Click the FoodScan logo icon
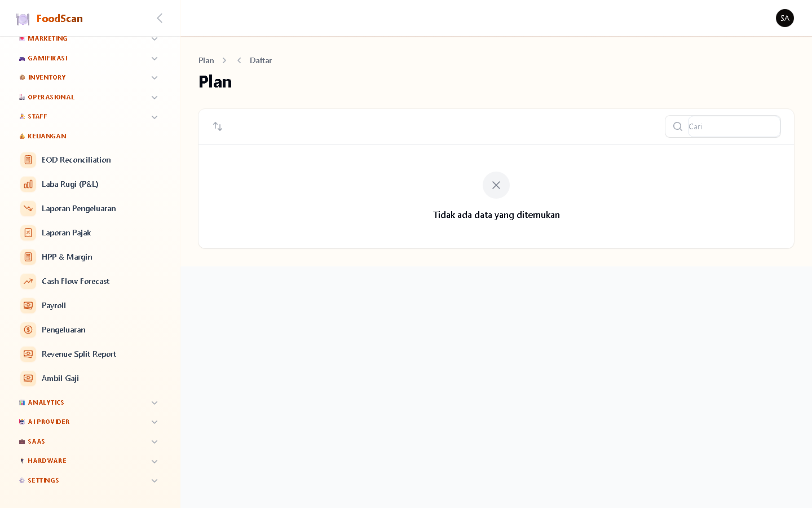The width and height of the screenshot is (812, 508). pos(23,19)
